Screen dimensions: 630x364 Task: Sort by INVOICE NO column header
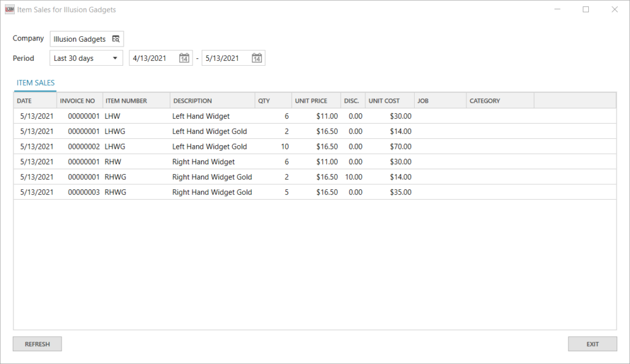pyautogui.click(x=79, y=101)
